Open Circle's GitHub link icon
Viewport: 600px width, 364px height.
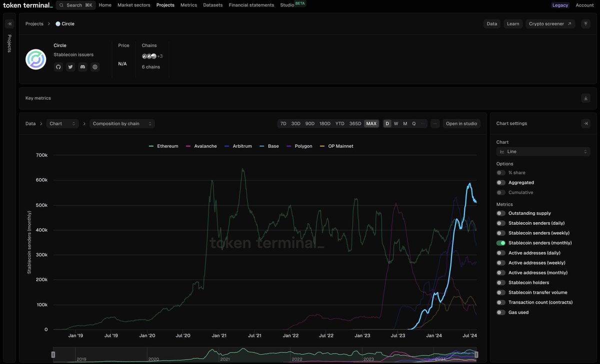[x=58, y=67]
